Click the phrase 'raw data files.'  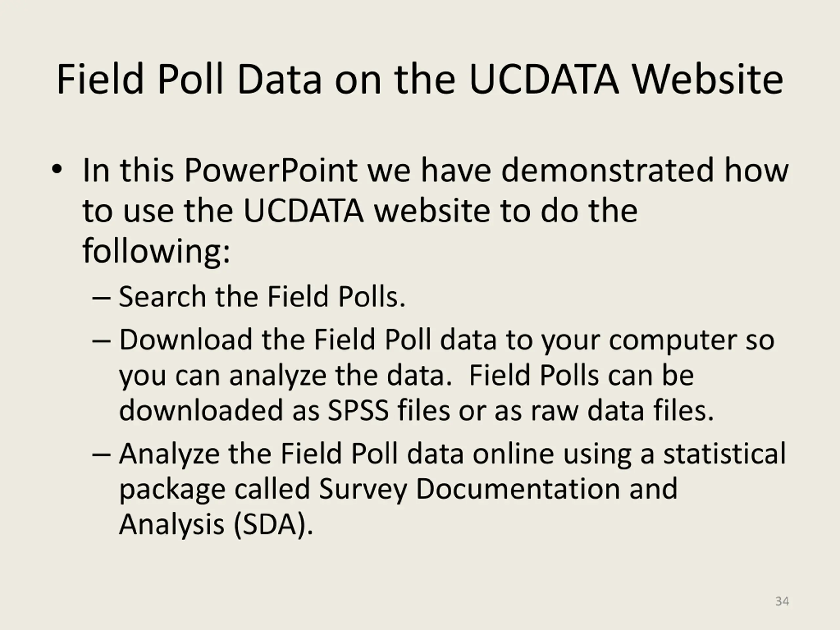623,410
